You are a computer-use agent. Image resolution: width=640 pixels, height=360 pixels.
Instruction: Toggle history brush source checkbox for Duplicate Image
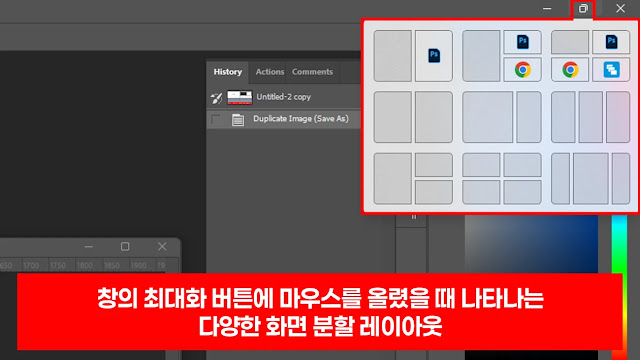coord(216,120)
